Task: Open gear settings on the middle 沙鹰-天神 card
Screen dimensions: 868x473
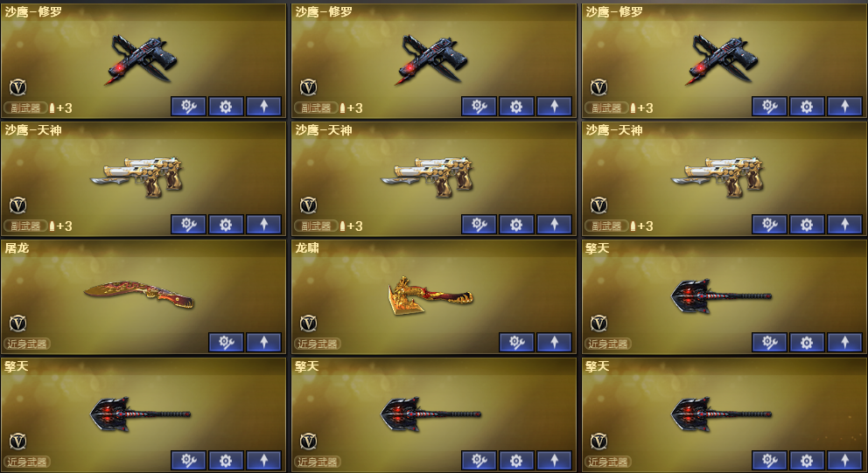Action: (x=516, y=224)
